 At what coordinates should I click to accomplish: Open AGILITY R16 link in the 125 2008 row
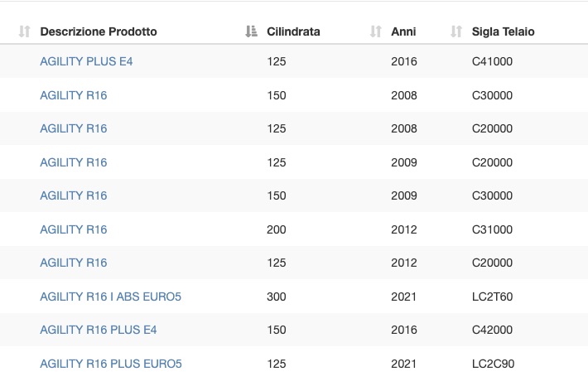click(74, 128)
